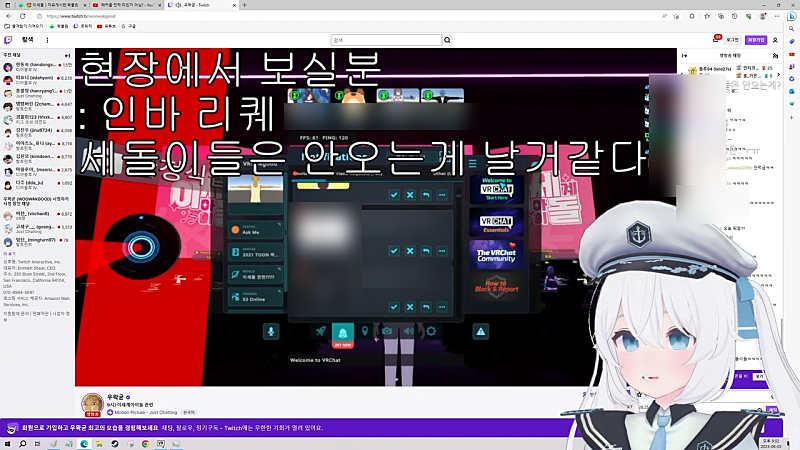800x450 pixels.
Task: Open the VRChat settings gear tab
Action: pyautogui.click(x=431, y=332)
